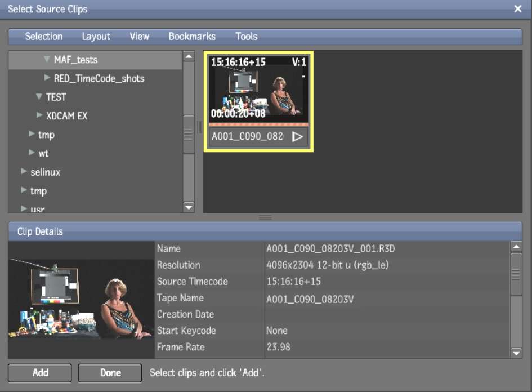Click the Add button
The width and height of the screenshot is (532, 392).
coord(40,373)
